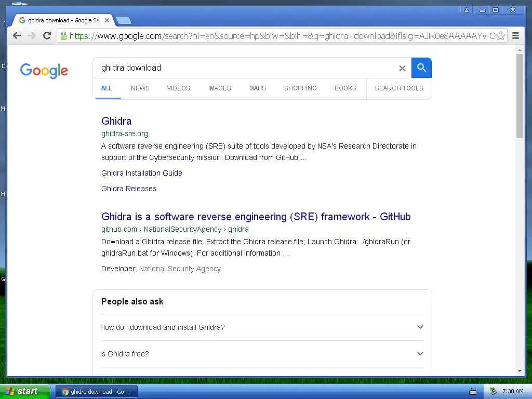532x399 pixels.
Task: Switch to the IMAGES tab
Action: (220, 88)
